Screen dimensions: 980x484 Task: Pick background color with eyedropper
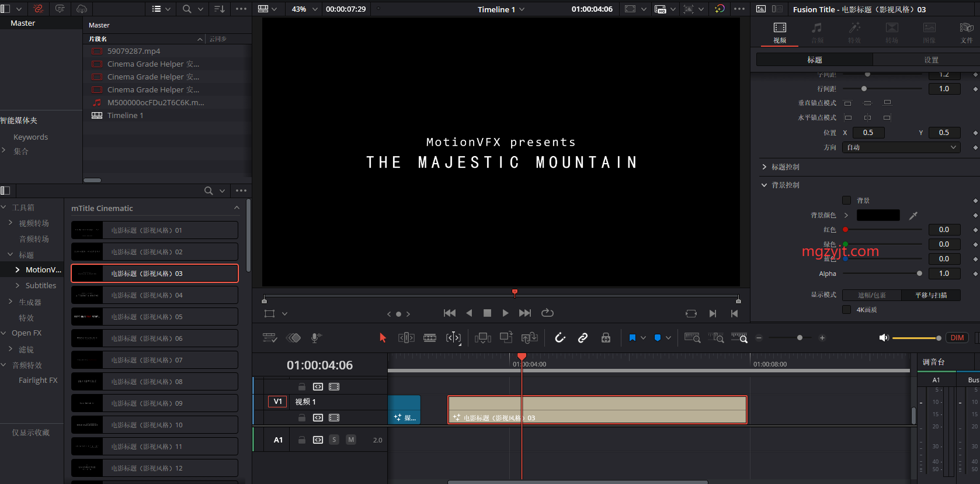click(x=913, y=216)
